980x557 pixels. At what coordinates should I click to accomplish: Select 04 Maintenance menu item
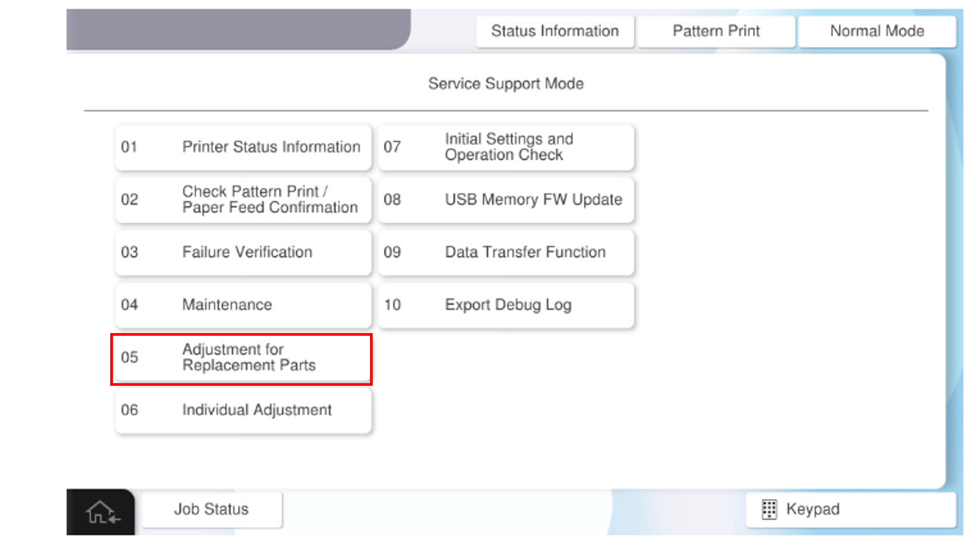[x=243, y=305]
